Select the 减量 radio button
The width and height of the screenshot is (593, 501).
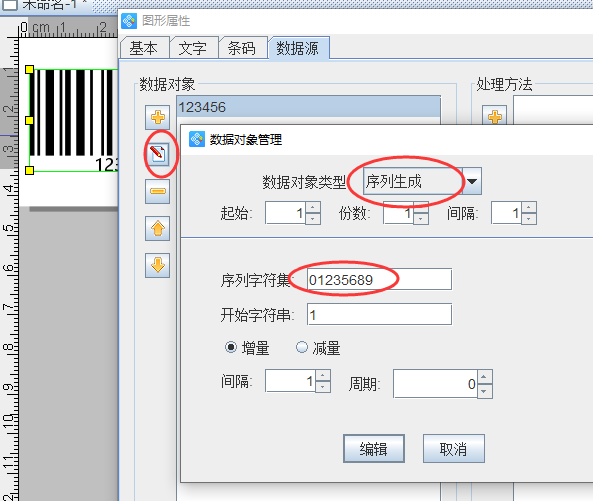301,347
